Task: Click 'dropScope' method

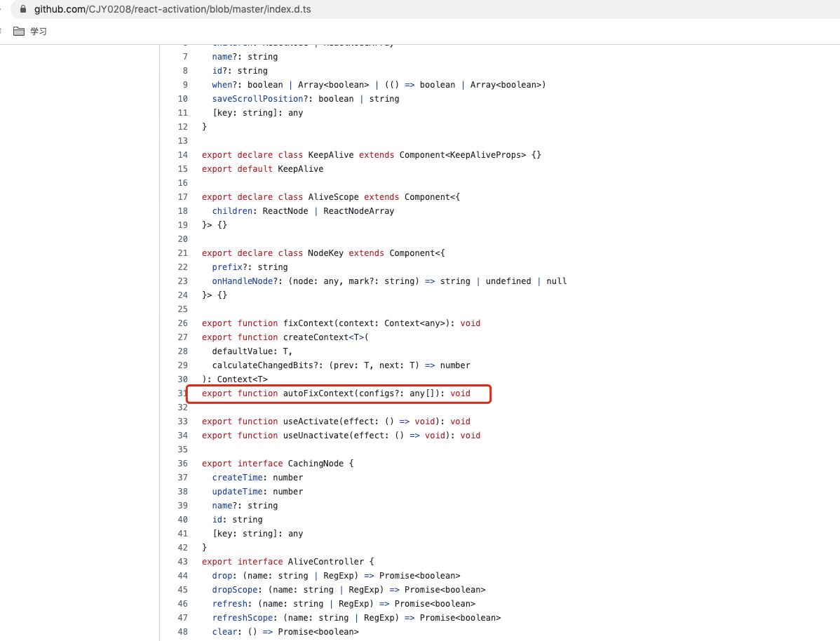Action: pyautogui.click(x=235, y=590)
